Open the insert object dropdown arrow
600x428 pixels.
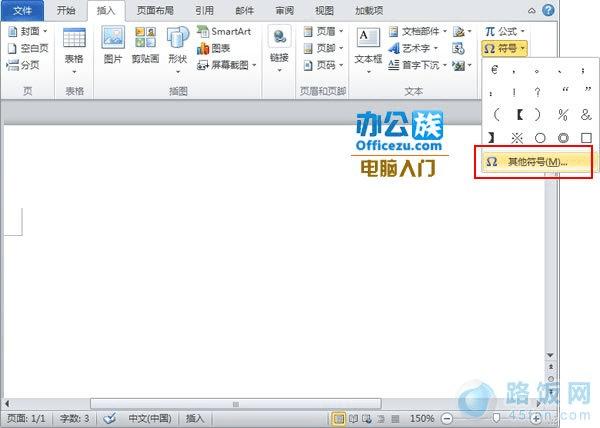coord(470,65)
